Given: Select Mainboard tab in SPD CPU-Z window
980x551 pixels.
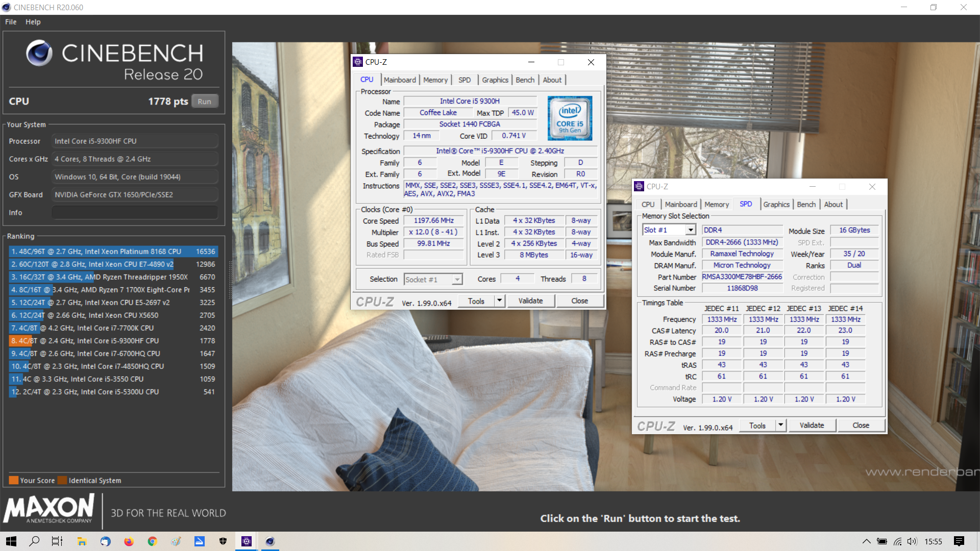Looking at the screenshot, I should coord(681,204).
